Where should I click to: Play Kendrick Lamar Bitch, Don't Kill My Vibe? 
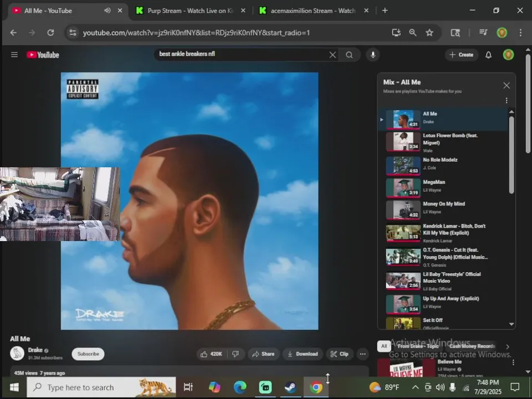tap(443, 233)
